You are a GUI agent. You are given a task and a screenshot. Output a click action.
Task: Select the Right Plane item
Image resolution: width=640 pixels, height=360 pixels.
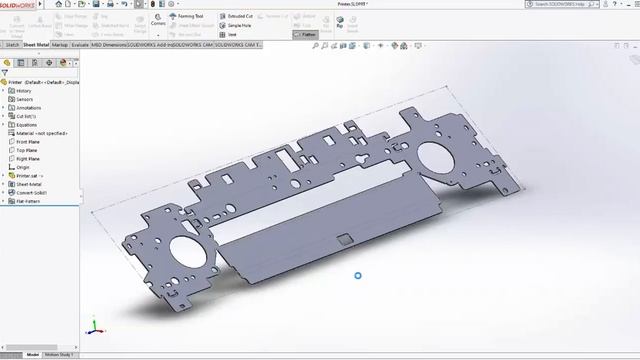tap(28, 159)
